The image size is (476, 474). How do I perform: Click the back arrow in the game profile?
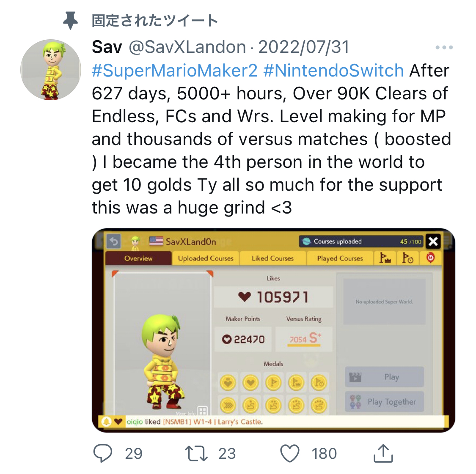tap(114, 241)
